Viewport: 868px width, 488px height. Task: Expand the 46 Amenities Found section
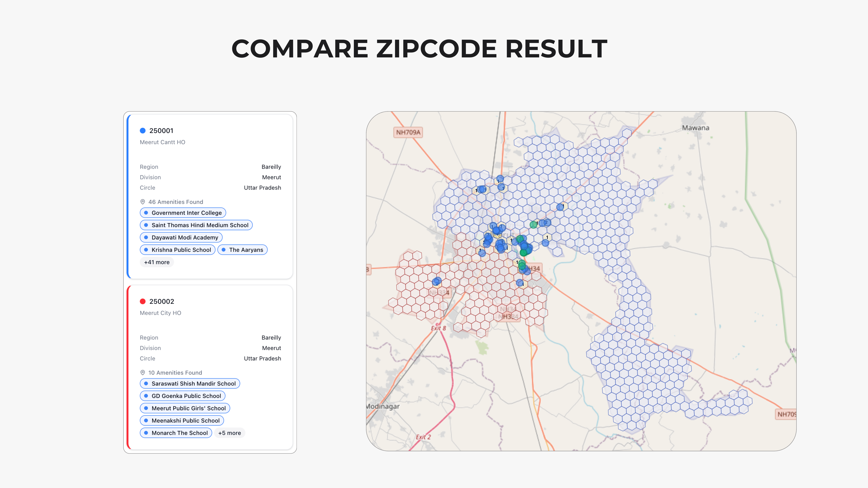(x=175, y=202)
